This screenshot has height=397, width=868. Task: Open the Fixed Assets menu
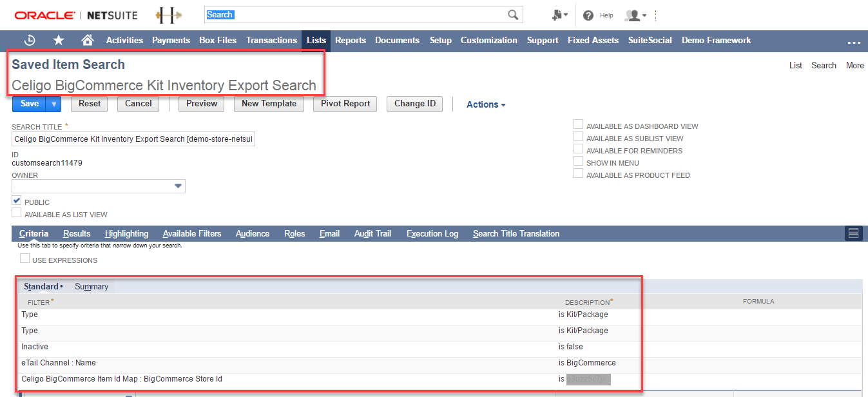click(x=593, y=40)
